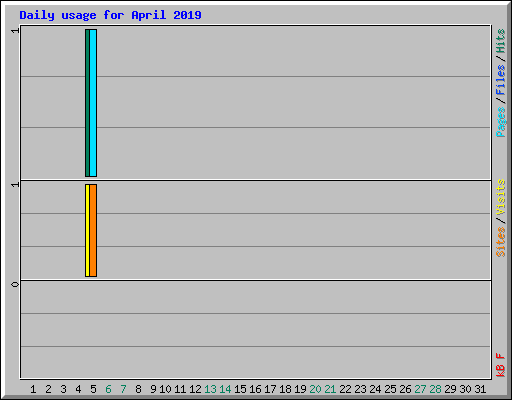Click day 11 on the date axis
The height and width of the screenshot is (400, 512).
point(180,389)
